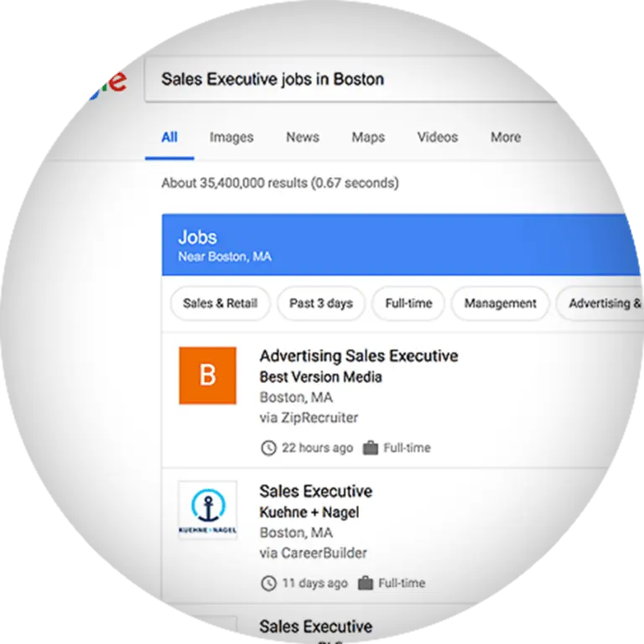The image size is (644, 644).
Task: Switch to the News tab
Action: pos(302,138)
